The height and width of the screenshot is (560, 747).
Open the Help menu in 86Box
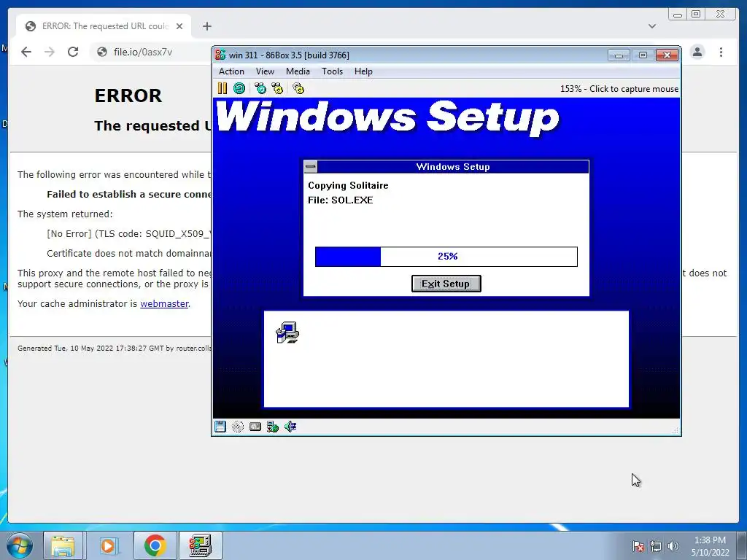coord(363,71)
